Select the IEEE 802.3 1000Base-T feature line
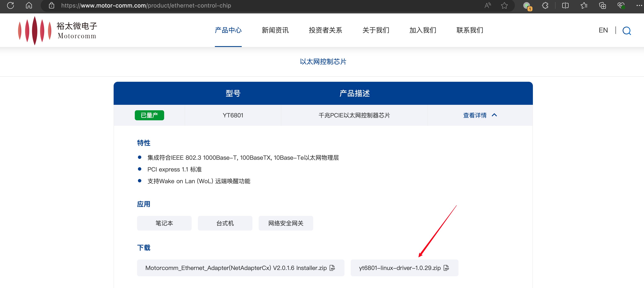The width and height of the screenshot is (644, 288). click(x=243, y=157)
